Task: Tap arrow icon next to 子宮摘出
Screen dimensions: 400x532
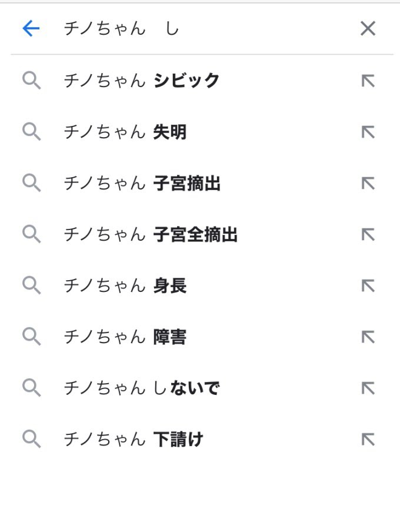Action: click(x=368, y=184)
